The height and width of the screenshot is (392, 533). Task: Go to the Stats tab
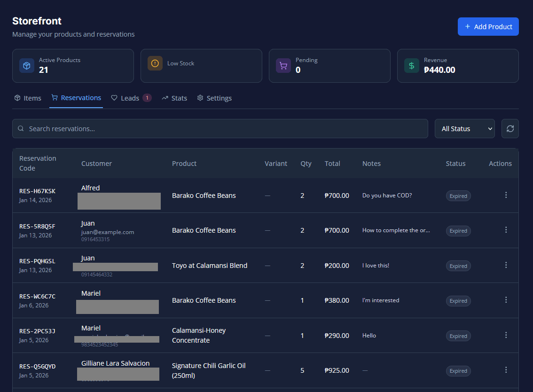coord(174,98)
